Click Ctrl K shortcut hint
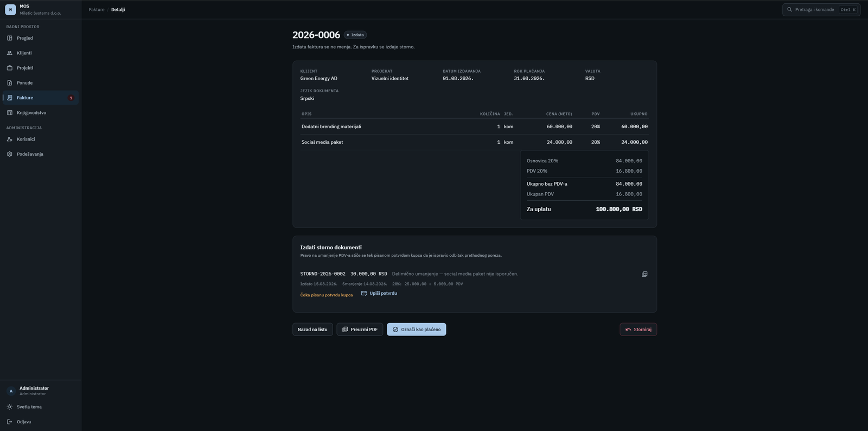 [848, 10]
